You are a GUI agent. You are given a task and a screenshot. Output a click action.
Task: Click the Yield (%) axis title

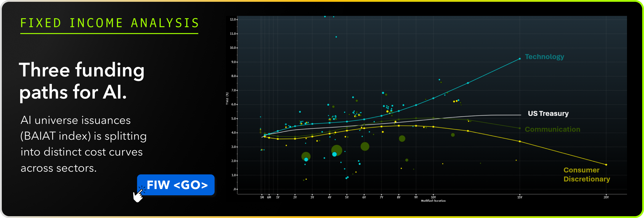pyautogui.click(x=227, y=98)
